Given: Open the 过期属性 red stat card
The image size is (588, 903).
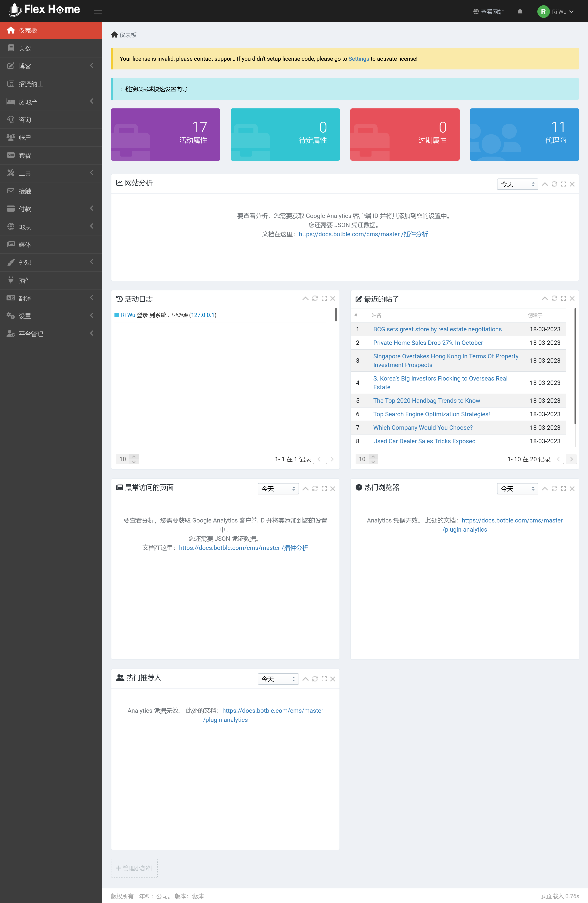Looking at the screenshot, I should click(x=405, y=134).
